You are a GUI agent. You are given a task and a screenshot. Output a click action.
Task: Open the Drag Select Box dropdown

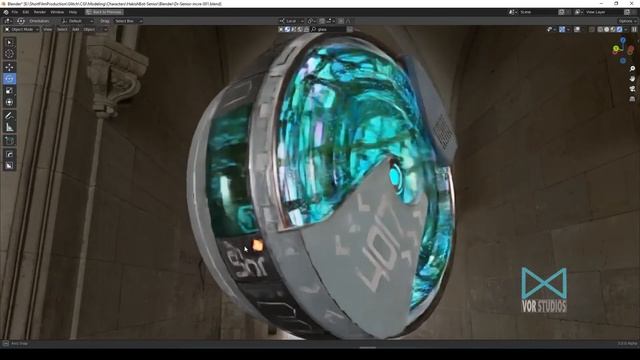point(128,21)
